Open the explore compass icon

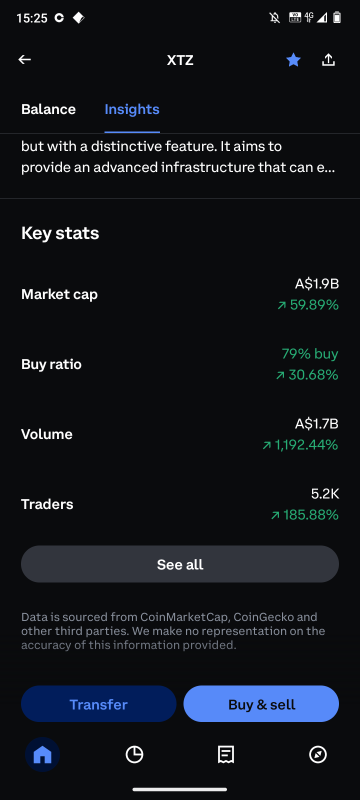(318, 755)
